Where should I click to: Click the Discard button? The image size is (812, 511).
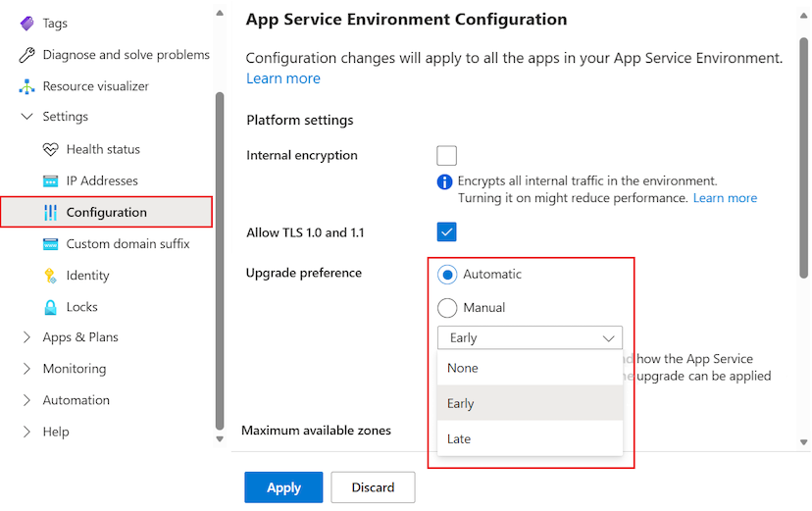[x=373, y=487]
